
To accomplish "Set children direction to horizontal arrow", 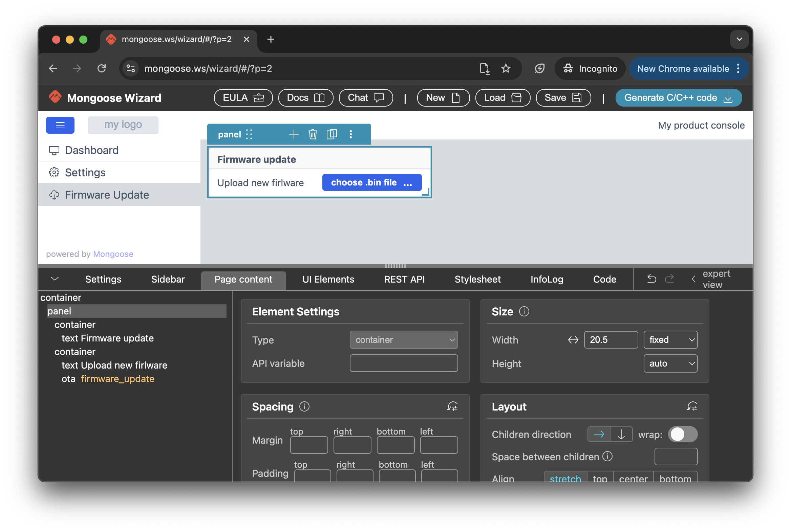I will (599, 434).
